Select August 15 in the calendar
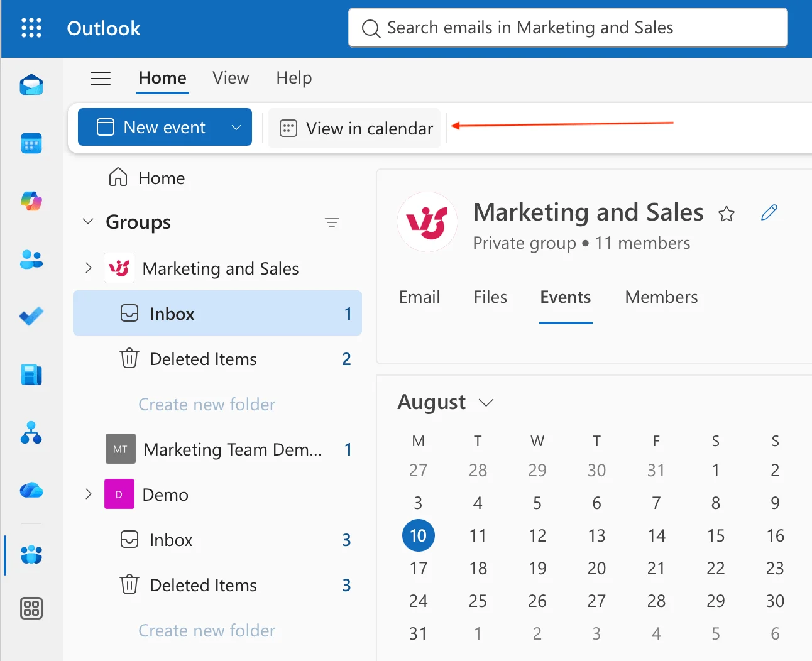The image size is (812, 661). 716,535
